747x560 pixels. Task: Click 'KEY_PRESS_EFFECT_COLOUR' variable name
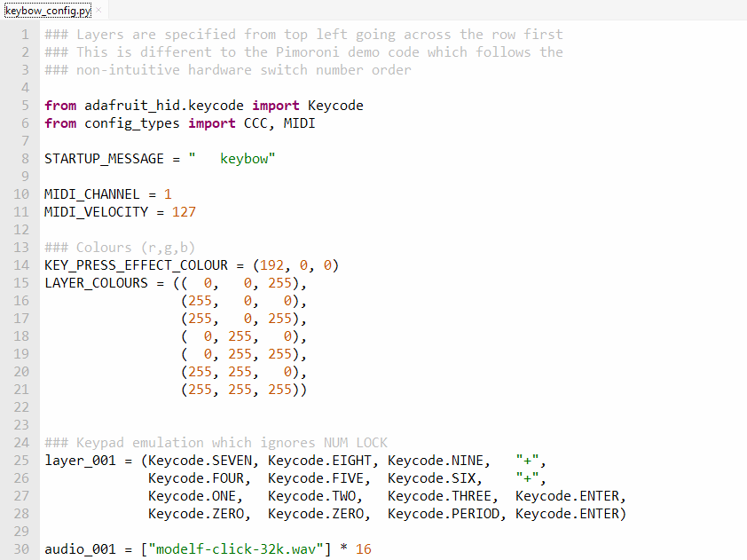[x=137, y=265]
